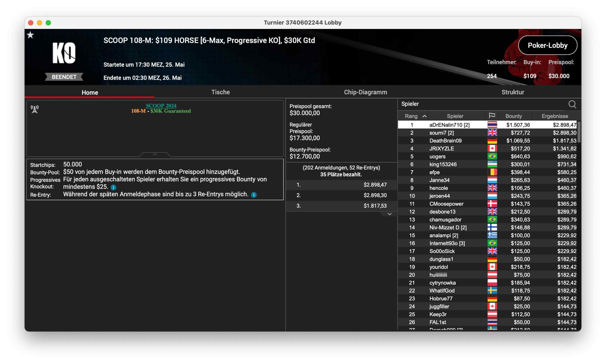This screenshot has width=606, height=364.
Task: Sort players by Bounty column header
Action: pos(513,116)
